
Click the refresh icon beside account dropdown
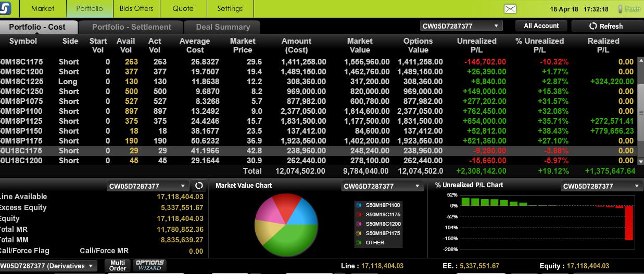[199, 186]
